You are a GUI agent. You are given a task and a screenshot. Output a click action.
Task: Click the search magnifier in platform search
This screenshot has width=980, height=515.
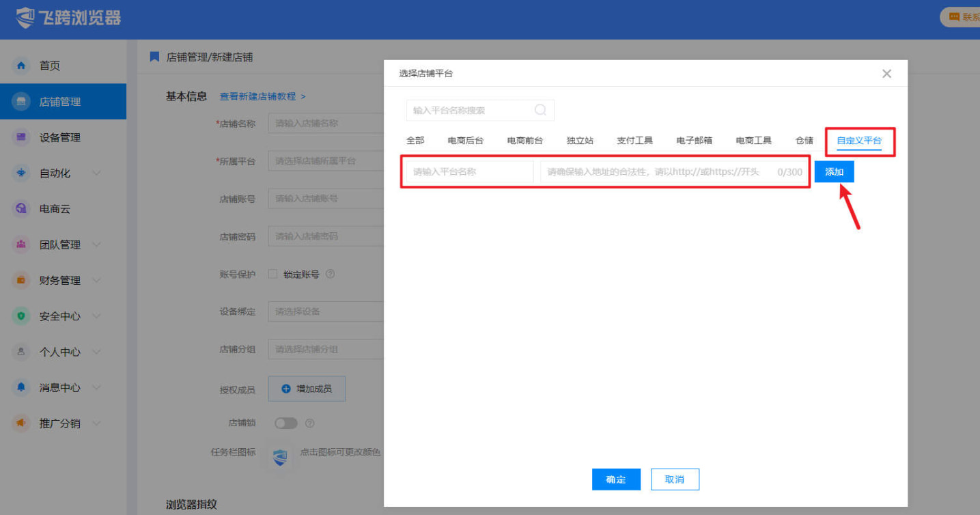point(540,110)
